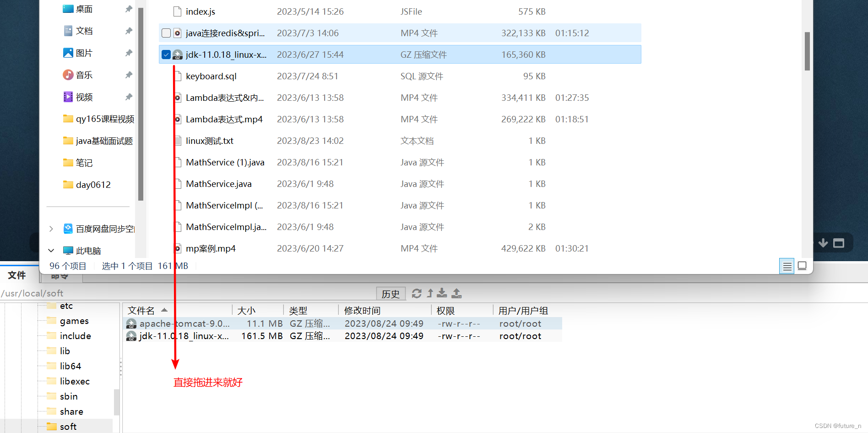This screenshot has width=868, height=433.
Task: Open the day0612 folder in sidebar
Action: tap(87, 185)
